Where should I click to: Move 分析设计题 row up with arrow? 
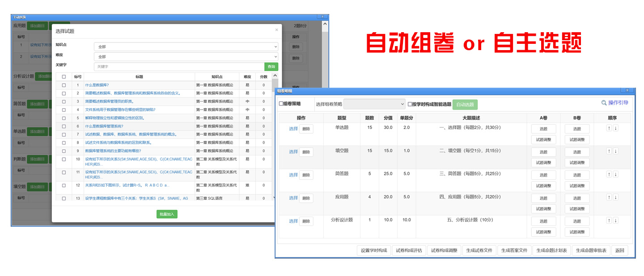[x=609, y=221]
